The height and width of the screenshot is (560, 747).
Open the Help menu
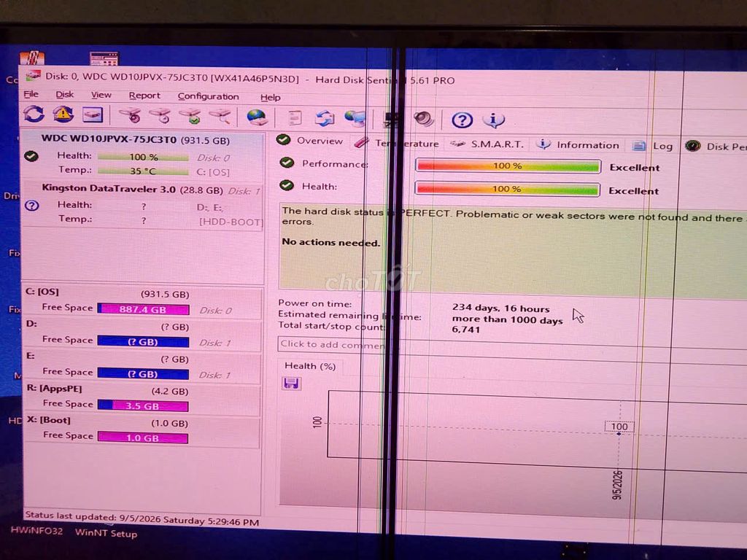[270, 98]
